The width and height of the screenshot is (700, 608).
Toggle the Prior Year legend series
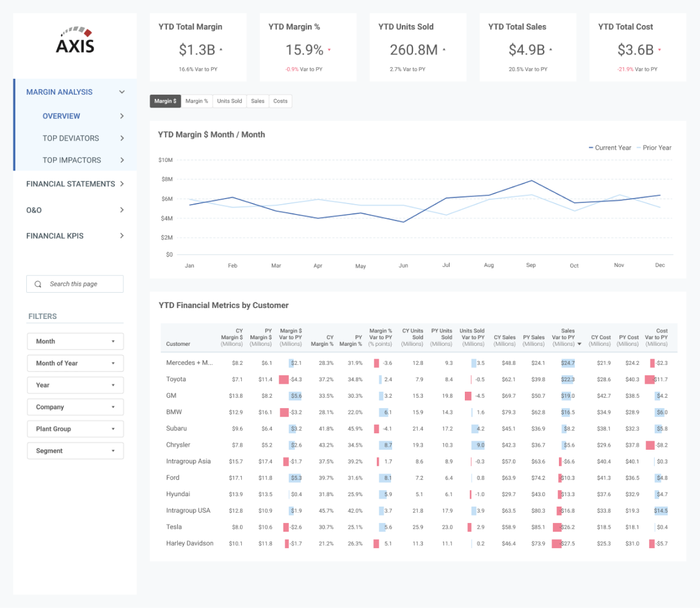click(x=654, y=148)
